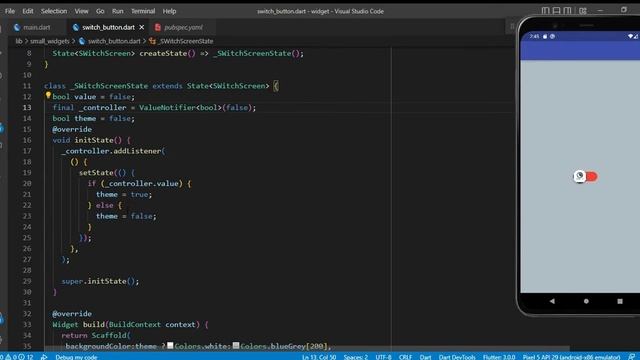Screen dimensions: 640x360
Task: Click 'super.initState();' on line 29
Action: click(x=100, y=281)
